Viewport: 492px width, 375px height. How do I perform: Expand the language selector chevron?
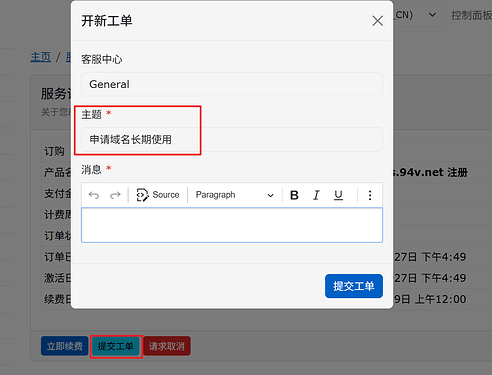click(432, 15)
